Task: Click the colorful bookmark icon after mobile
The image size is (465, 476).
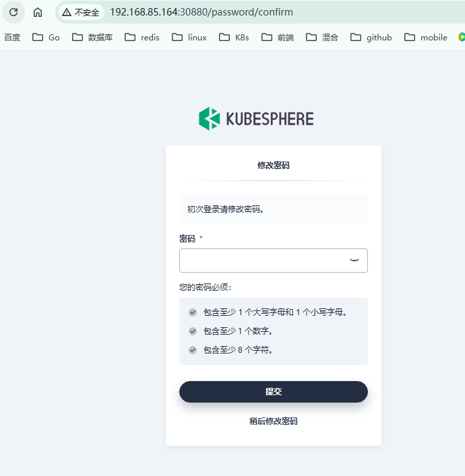Action: 462,37
